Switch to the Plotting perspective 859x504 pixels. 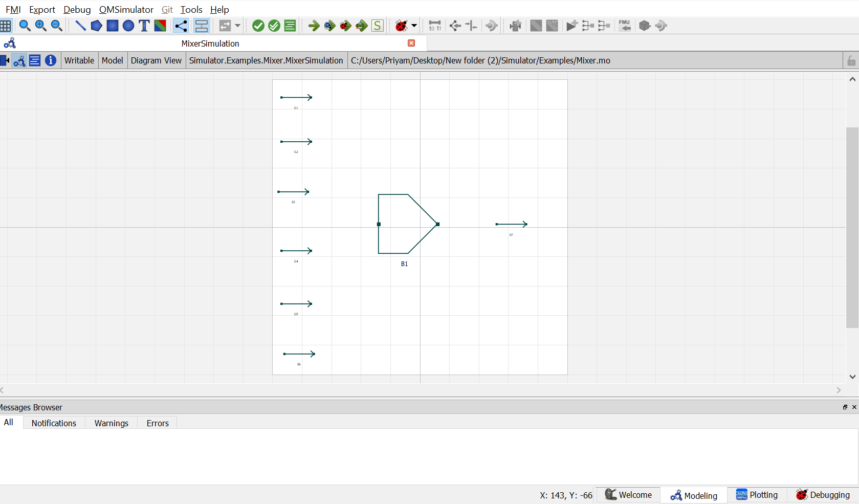757,495
